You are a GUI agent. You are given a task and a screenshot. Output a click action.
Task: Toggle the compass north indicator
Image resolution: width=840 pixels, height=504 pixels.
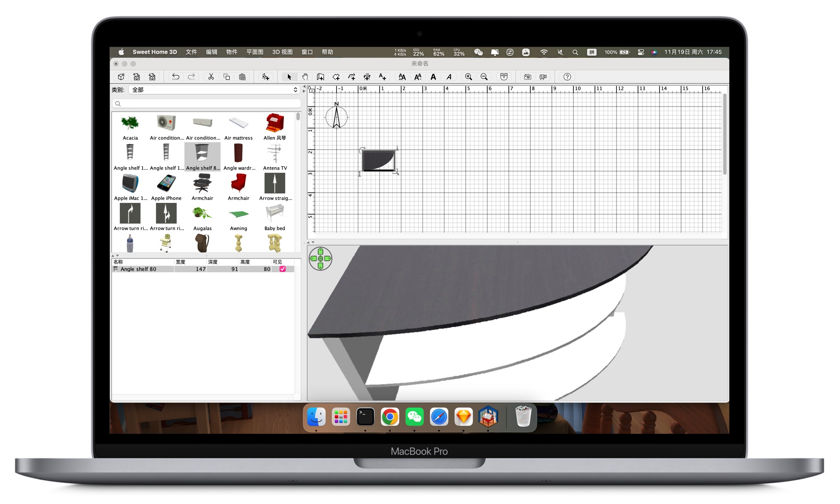337,118
